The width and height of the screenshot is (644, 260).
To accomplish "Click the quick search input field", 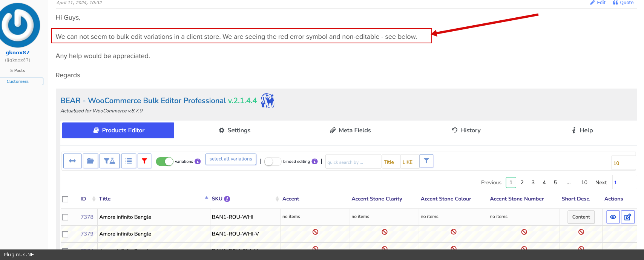I will pos(353,162).
